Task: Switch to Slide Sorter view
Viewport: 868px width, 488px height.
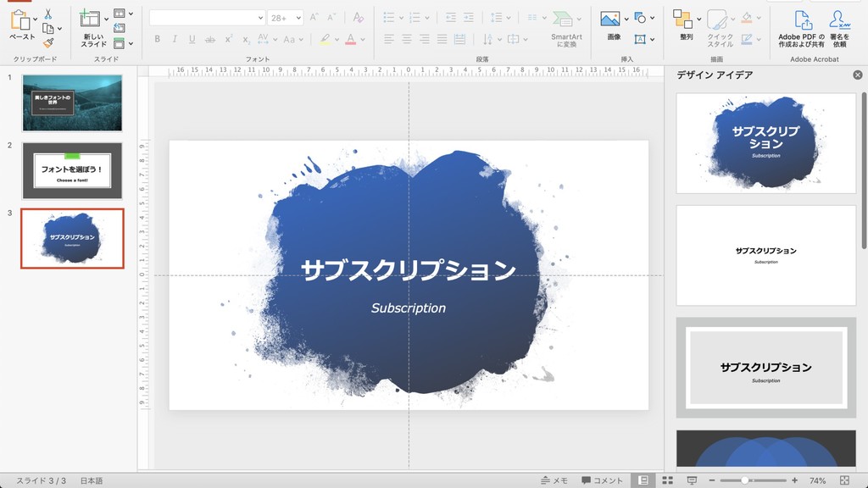Action: 668,480
